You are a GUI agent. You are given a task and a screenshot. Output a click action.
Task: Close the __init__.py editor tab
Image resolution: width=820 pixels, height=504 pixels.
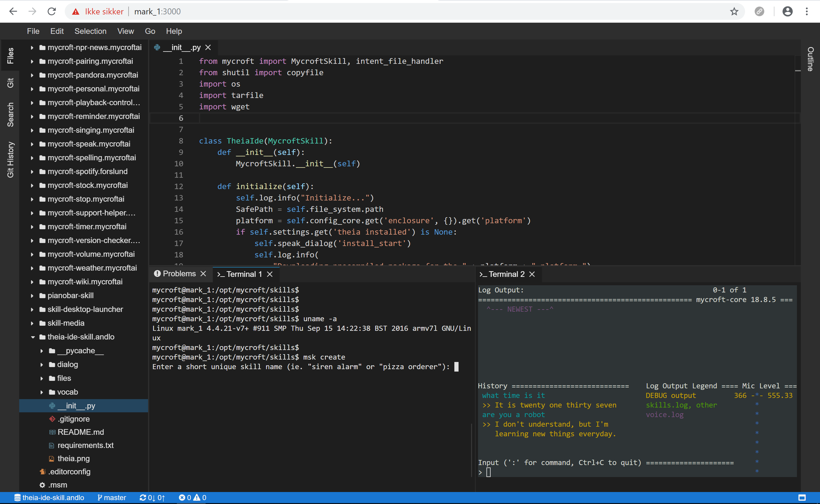[208, 48]
